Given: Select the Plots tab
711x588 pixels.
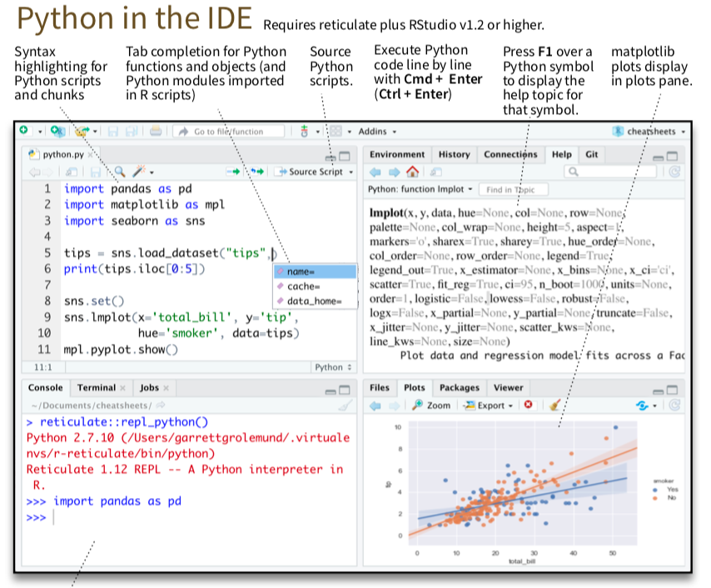Looking at the screenshot, I should [x=415, y=388].
